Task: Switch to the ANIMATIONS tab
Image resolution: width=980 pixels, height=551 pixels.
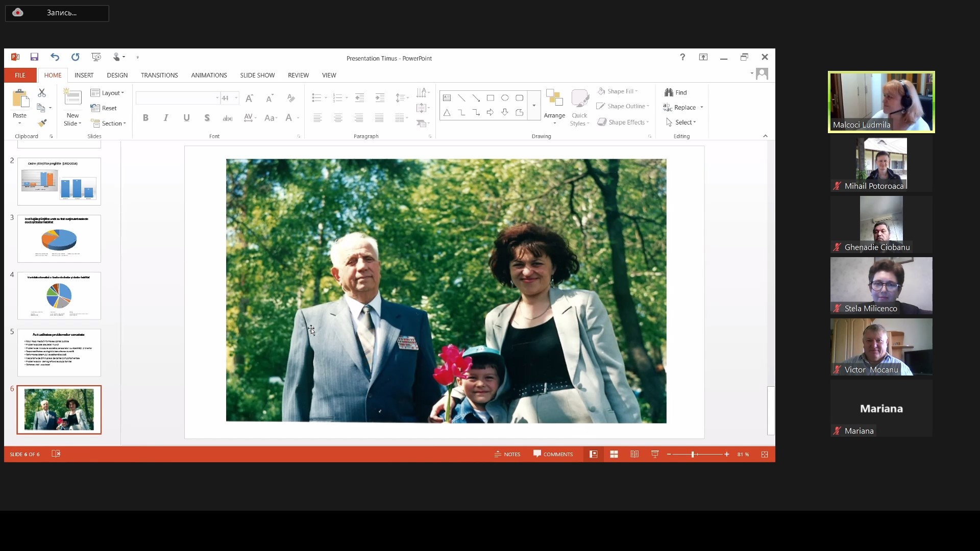Action: click(209, 75)
